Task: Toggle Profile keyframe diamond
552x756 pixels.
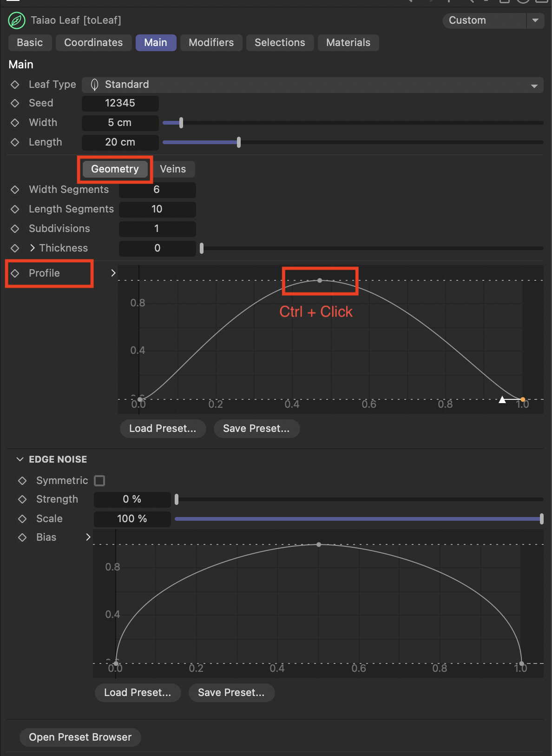Action: [15, 273]
